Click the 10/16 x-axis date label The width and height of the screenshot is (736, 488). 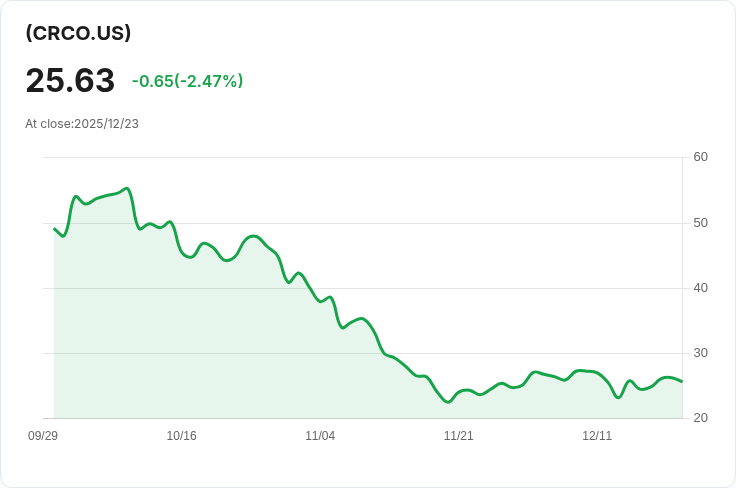click(x=181, y=436)
